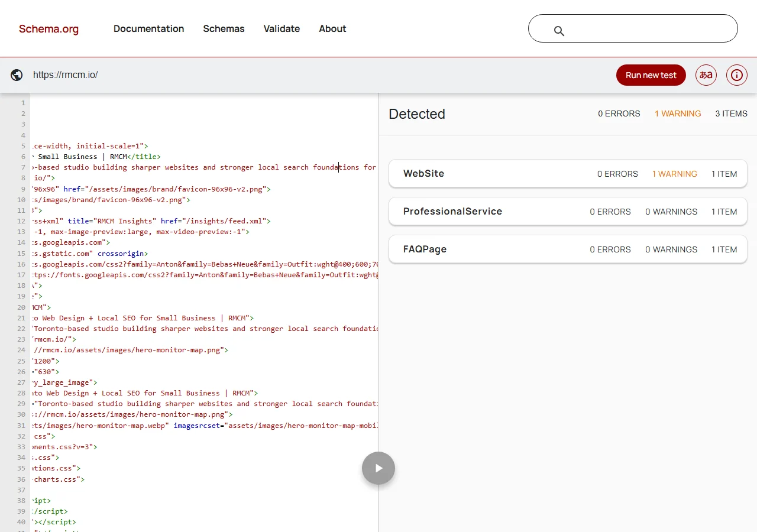The image size is (757, 532).
Task: Focus the site search field
Action: click(x=633, y=28)
